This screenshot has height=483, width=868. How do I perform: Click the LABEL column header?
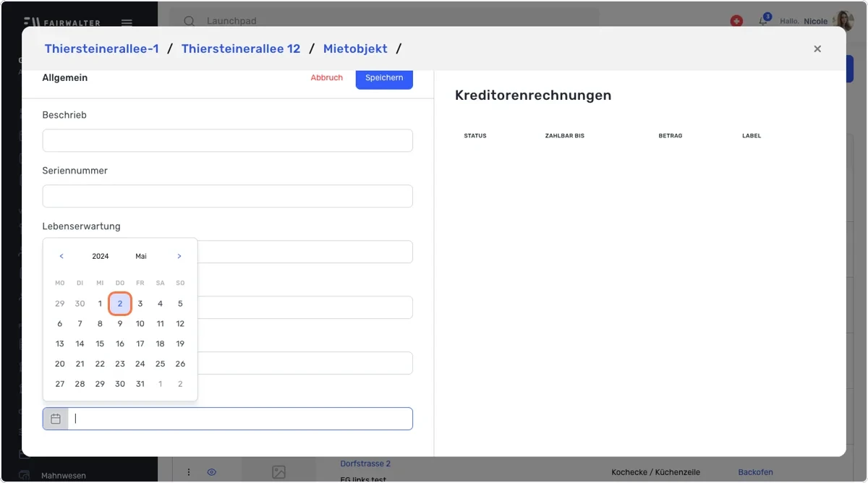click(x=752, y=136)
